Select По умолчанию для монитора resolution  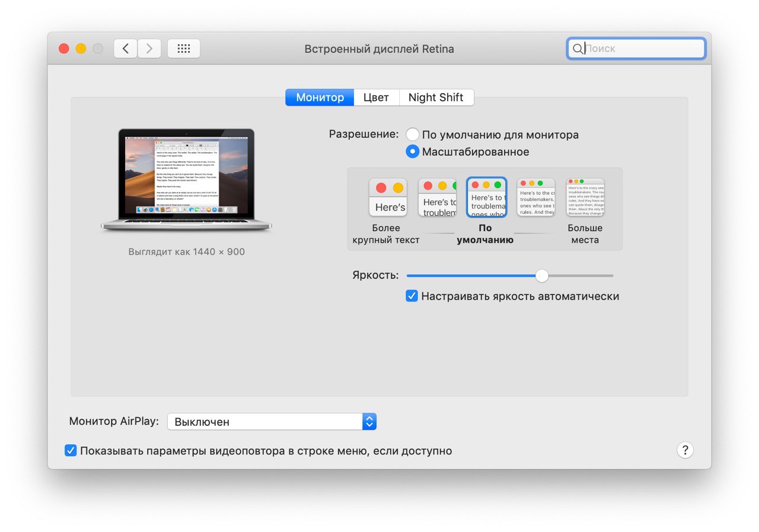pos(412,134)
